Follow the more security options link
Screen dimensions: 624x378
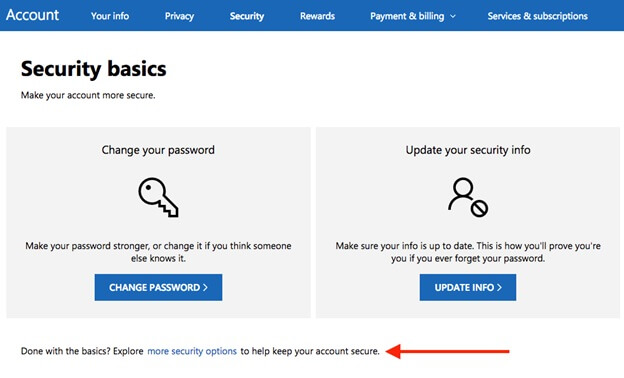192,351
